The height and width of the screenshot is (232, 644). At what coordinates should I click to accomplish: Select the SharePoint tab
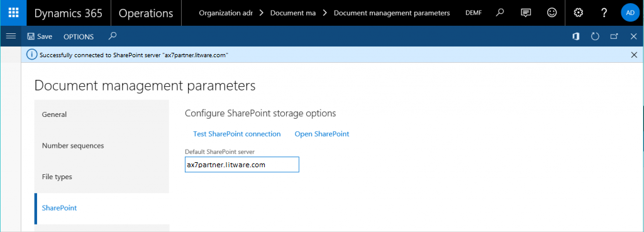tap(102, 208)
